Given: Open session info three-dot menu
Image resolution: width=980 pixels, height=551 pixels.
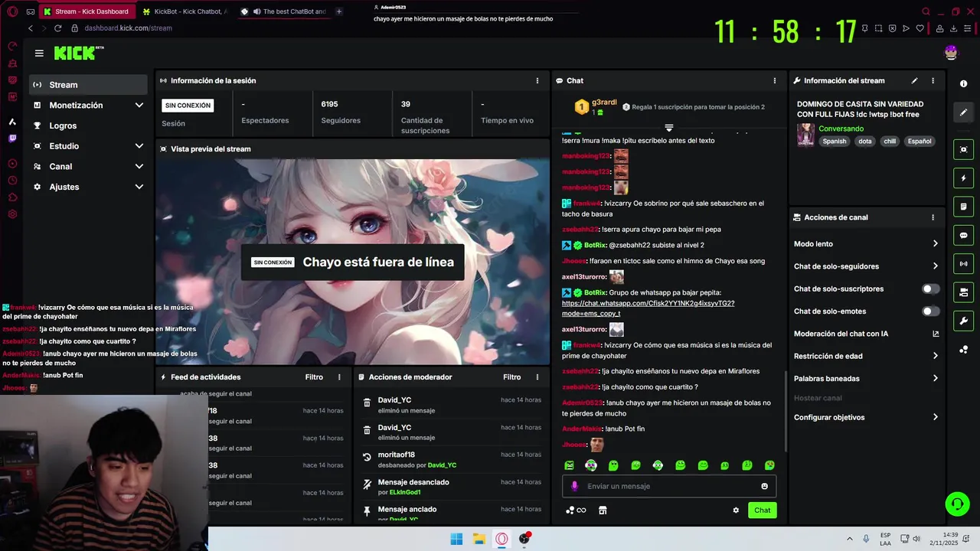Looking at the screenshot, I should point(537,80).
